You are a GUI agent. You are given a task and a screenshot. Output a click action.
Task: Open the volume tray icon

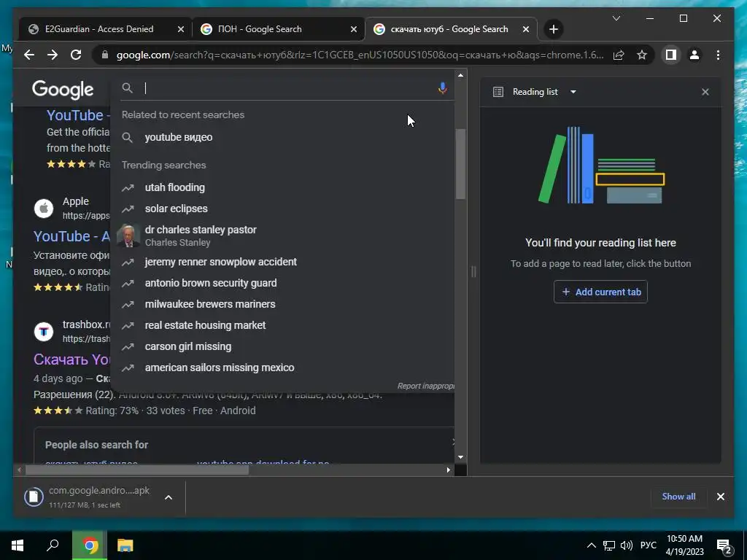[627, 545]
